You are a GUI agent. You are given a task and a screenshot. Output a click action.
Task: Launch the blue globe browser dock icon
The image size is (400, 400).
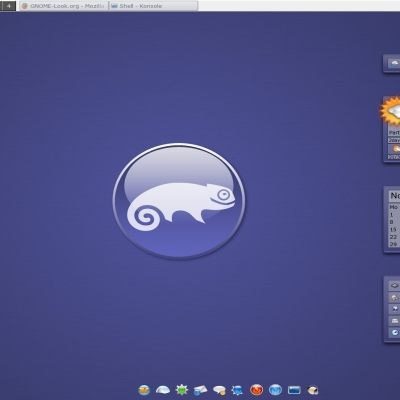tap(275, 389)
